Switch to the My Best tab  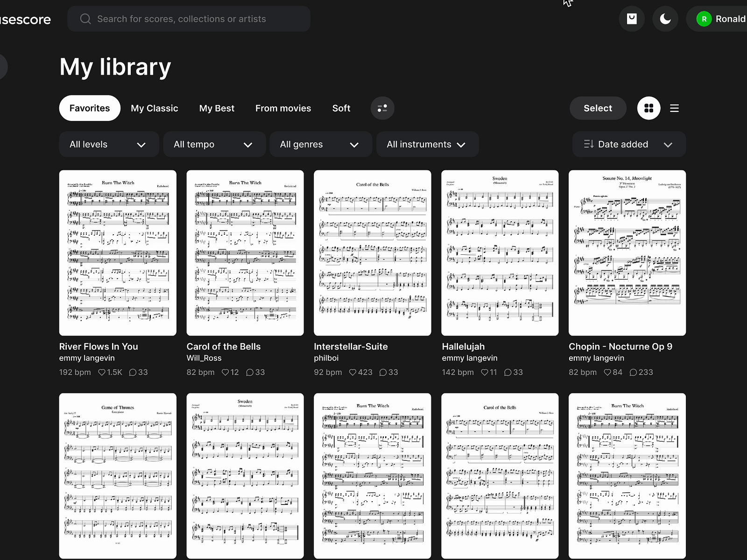click(217, 108)
